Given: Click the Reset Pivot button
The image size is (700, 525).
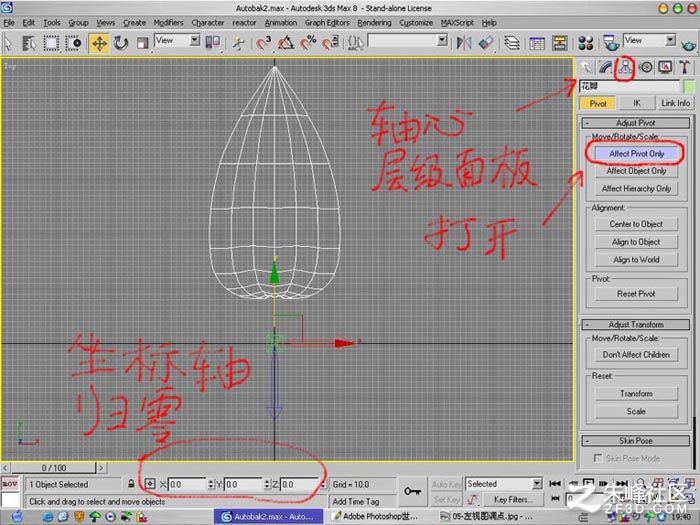Looking at the screenshot, I should 636,294.
